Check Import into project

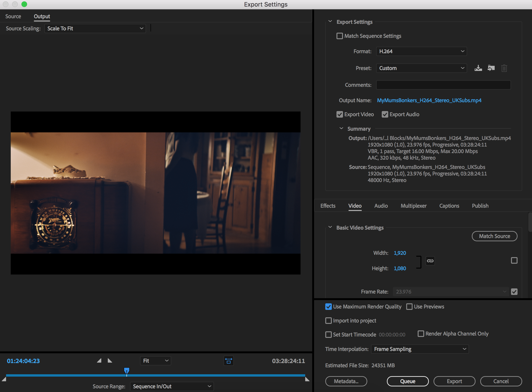coord(328,321)
